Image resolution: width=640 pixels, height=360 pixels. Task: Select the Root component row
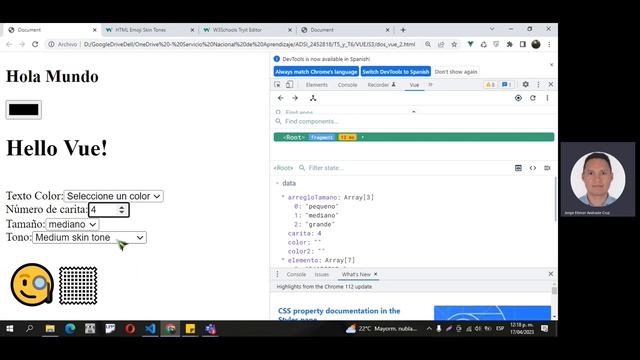point(414,137)
